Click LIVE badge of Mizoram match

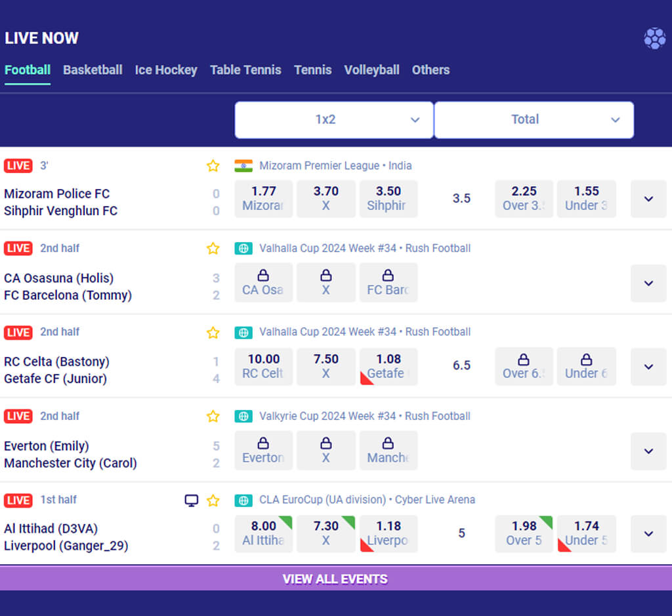[18, 166]
